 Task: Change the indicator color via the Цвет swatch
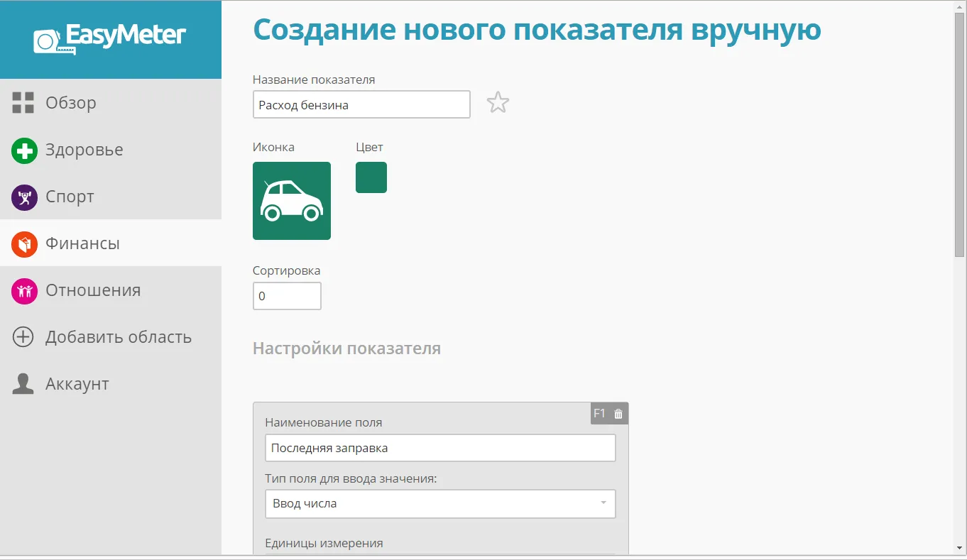point(371,177)
